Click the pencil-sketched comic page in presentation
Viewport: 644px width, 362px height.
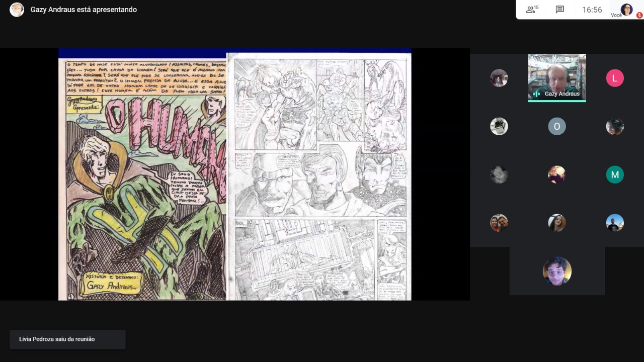pos(319,176)
